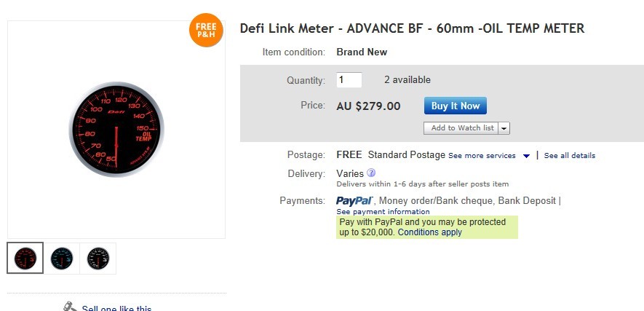Select the red gauge thumbnail
Image resolution: width=644 pixels, height=311 pixels.
point(25,258)
